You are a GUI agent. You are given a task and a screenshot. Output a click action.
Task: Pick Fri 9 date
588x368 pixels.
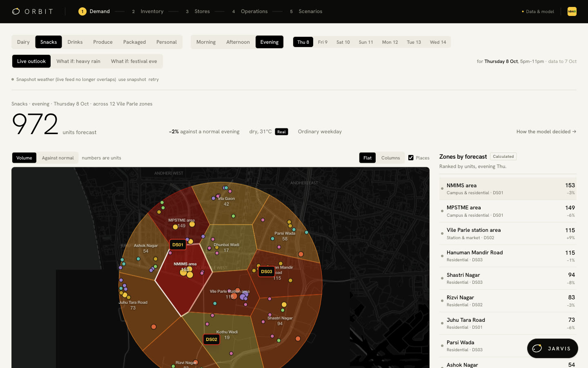click(x=323, y=42)
